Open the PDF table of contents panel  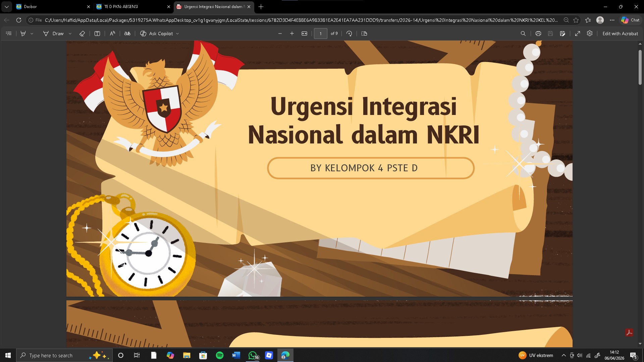[9, 34]
